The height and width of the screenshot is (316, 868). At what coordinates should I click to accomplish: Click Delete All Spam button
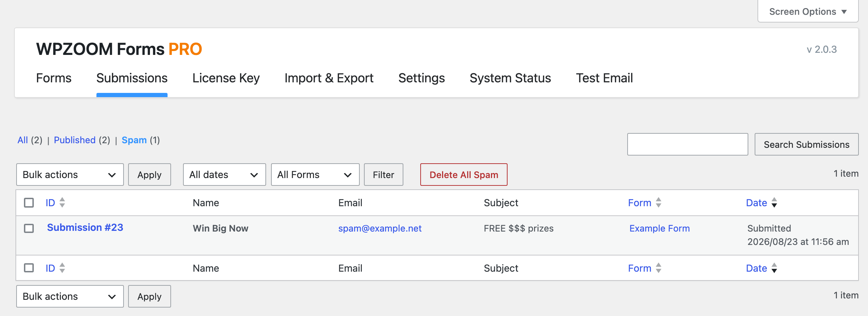[x=464, y=175]
